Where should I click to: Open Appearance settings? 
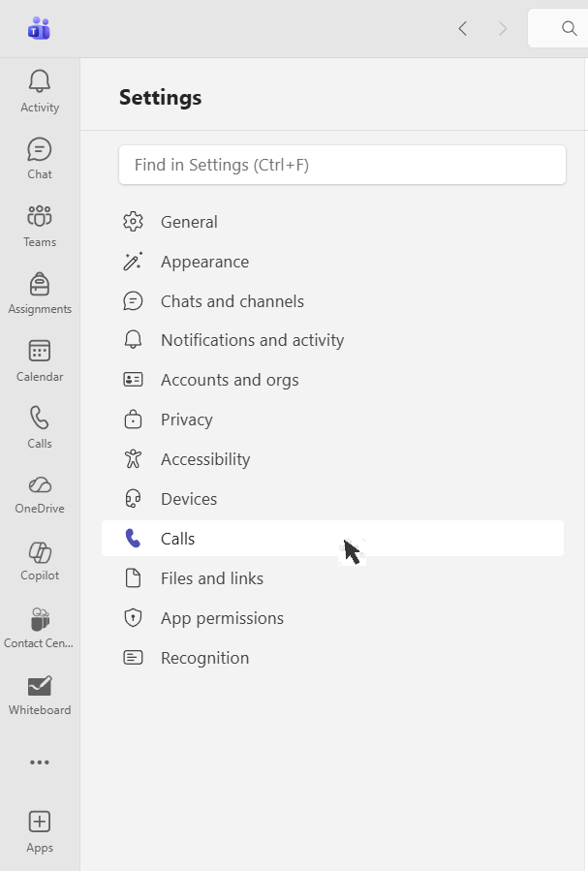click(x=332, y=261)
